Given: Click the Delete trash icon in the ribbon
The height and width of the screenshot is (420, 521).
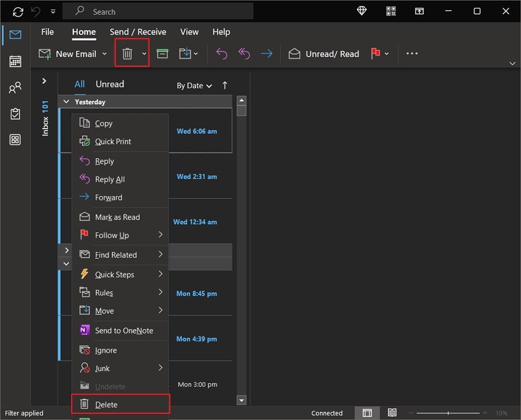Looking at the screenshot, I should pyautogui.click(x=127, y=53).
